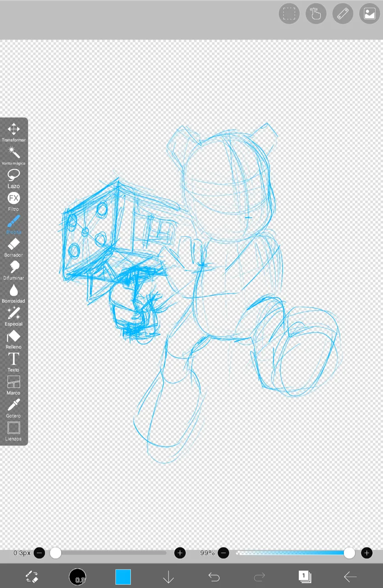383x588 pixels.
Task: Select the Difuminar smudge tool
Action: point(14,270)
